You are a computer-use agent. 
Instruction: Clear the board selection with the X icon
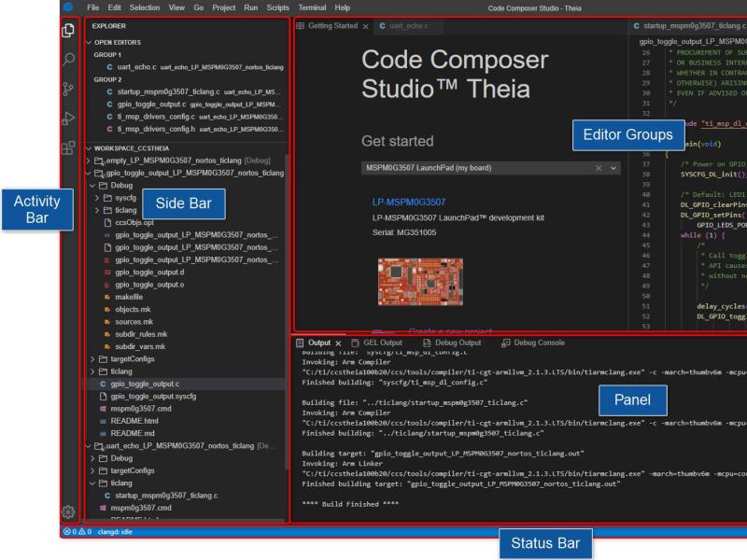point(599,168)
